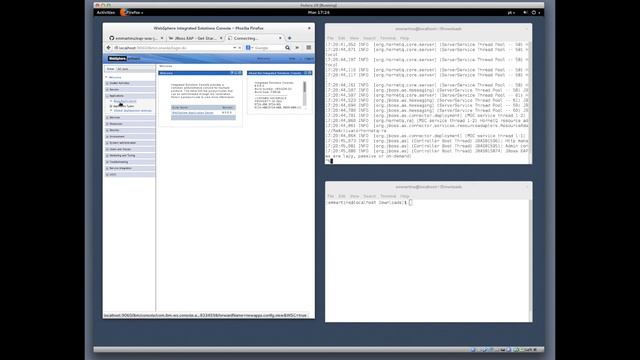Image resolution: width=640 pixels, height=360 pixels.
Task: Open File menu in lower terminal
Action: click(x=330, y=196)
